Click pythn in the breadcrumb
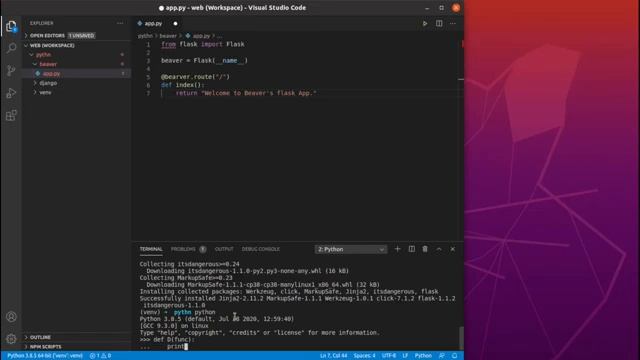This screenshot has width=640, height=360. pos(145,36)
